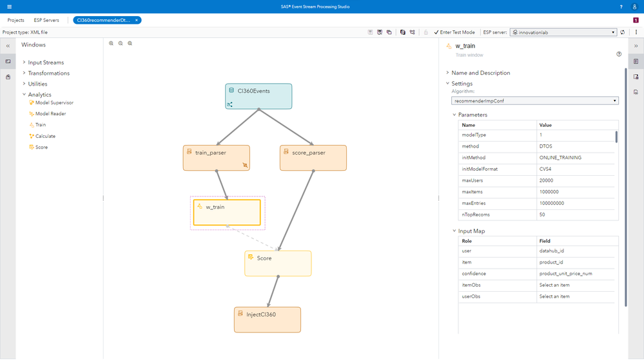This screenshot has width=644, height=362.
Task: Click the filter icon on train_parser node
Action: (245, 165)
